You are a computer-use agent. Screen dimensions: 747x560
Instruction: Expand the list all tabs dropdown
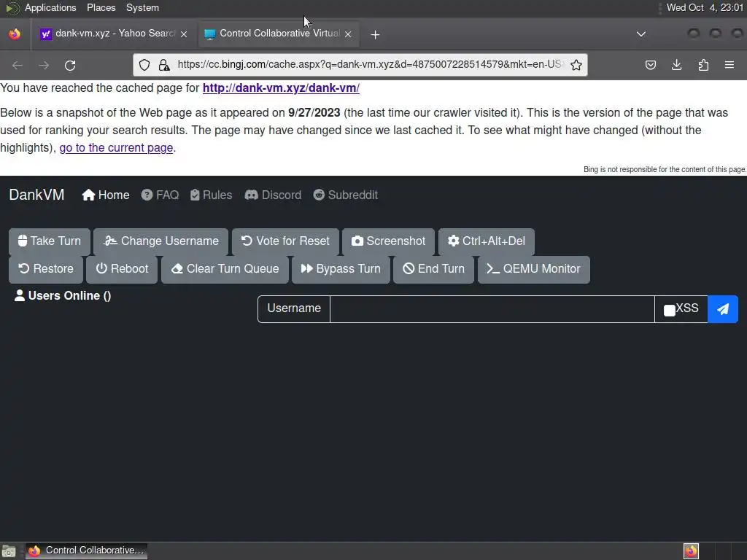pos(641,34)
